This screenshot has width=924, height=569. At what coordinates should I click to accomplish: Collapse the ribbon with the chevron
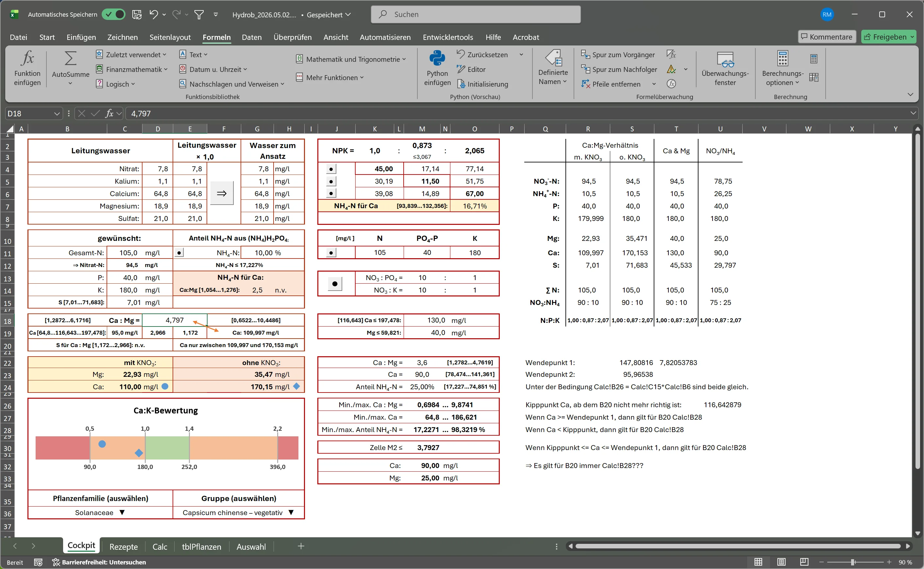point(910,94)
